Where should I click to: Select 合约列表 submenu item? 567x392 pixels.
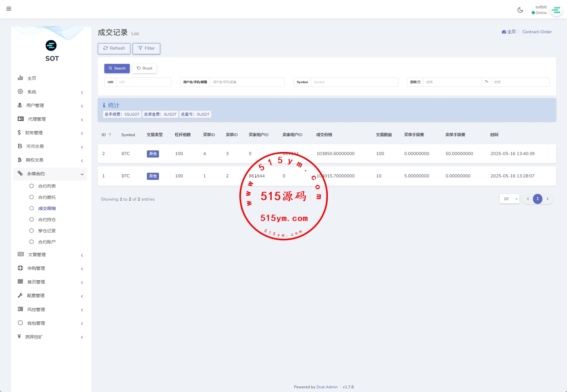(47, 186)
